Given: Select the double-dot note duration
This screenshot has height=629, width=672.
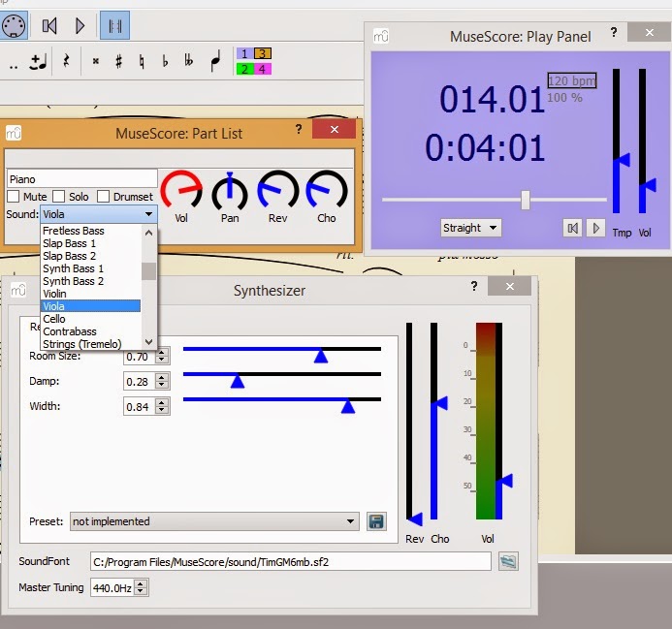Looking at the screenshot, I should 14,67.
